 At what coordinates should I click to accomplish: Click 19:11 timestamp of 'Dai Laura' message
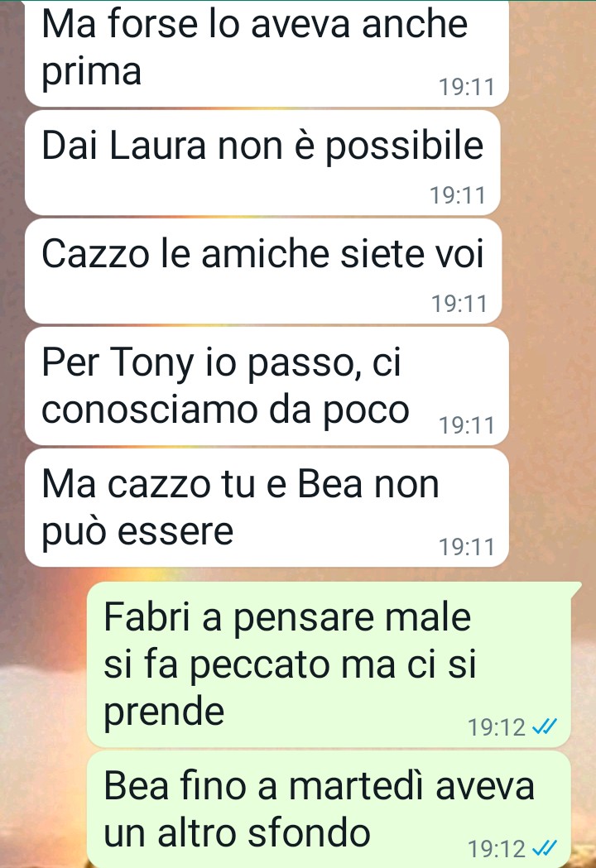coord(458,195)
